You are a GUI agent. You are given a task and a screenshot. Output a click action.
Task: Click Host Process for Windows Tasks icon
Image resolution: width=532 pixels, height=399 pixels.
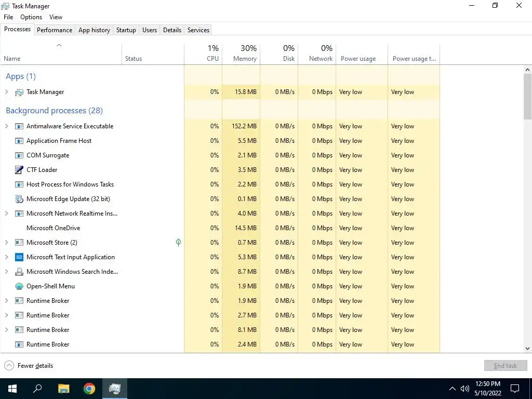click(19, 184)
